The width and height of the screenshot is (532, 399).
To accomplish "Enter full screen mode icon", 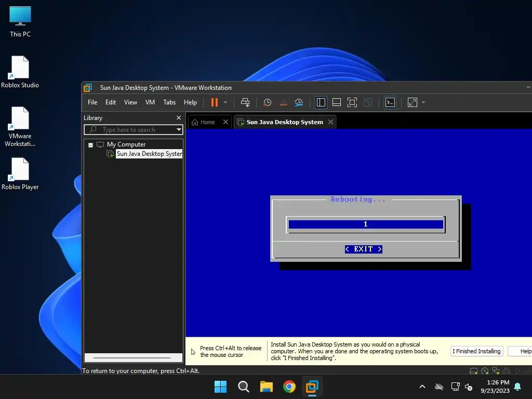I will [352, 102].
